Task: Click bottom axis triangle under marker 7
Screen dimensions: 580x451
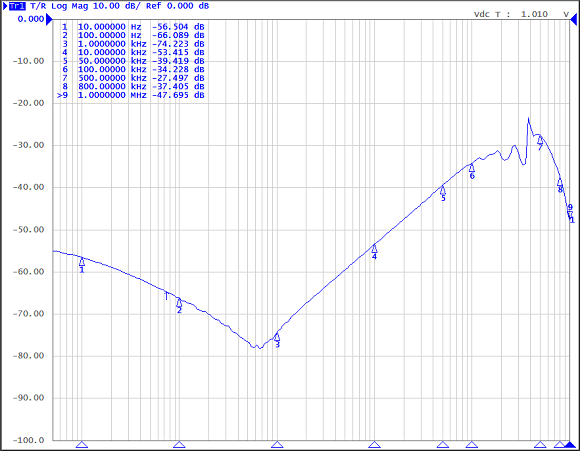Action: (x=540, y=444)
